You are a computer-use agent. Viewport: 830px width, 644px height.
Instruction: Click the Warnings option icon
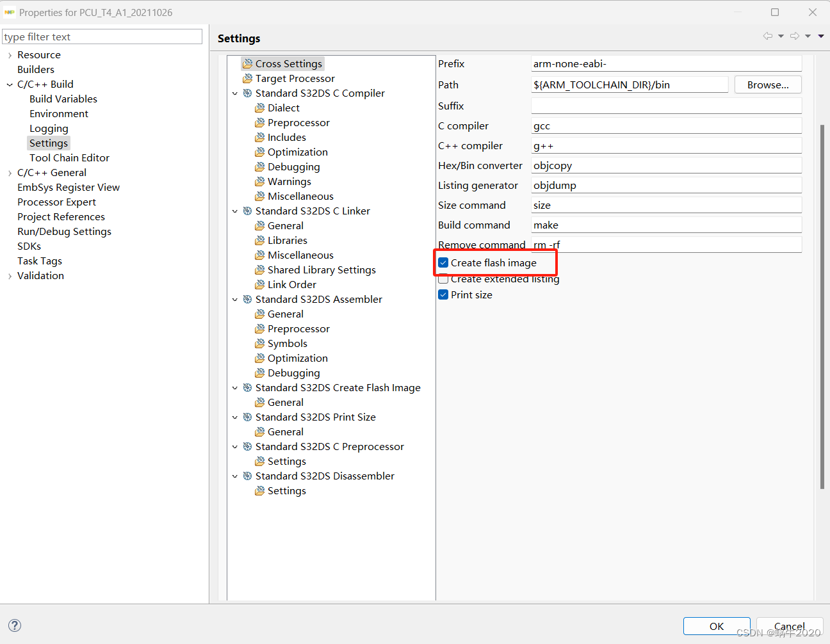pos(259,181)
